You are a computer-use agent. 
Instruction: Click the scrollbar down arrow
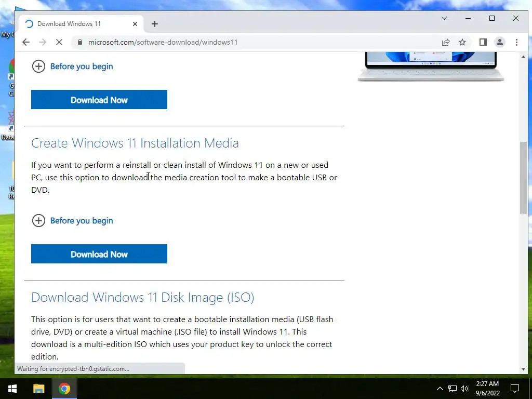523,369
